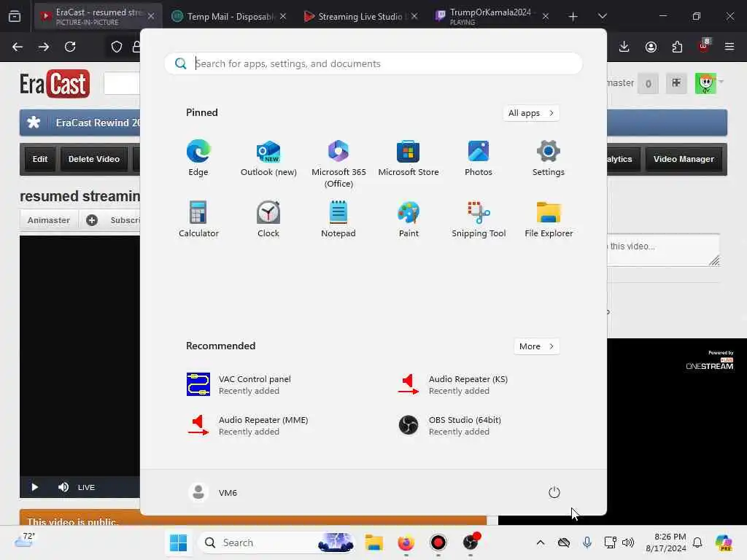Click Delete Video button
Viewport: 747px width, 560px height.
(94, 159)
